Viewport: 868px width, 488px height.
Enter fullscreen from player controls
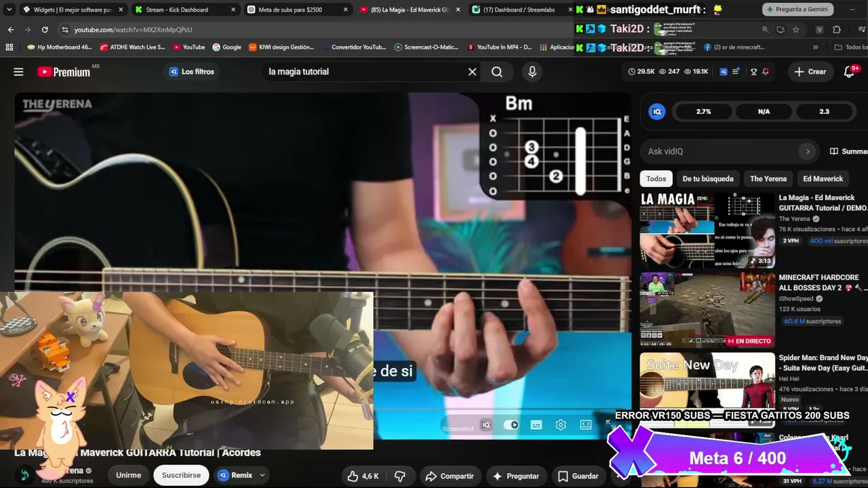point(610,425)
